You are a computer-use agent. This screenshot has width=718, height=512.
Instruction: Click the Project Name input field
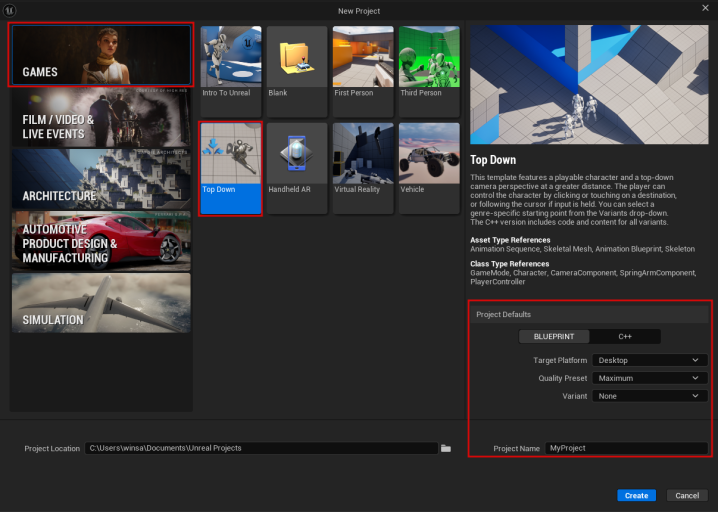(626, 448)
